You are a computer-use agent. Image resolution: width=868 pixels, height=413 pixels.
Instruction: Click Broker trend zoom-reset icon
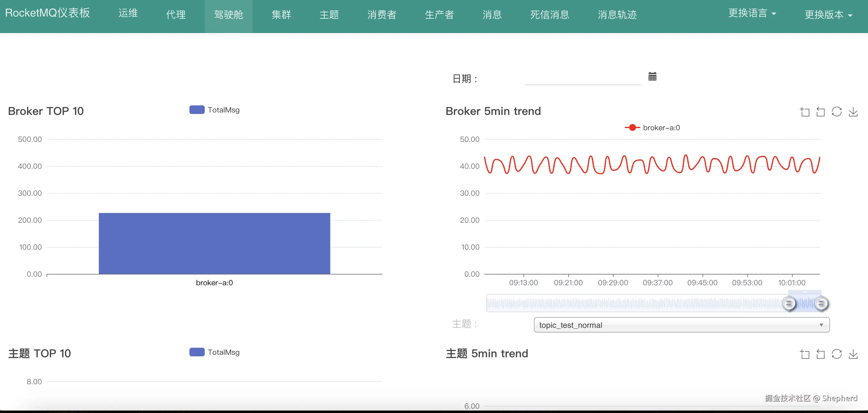point(820,112)
